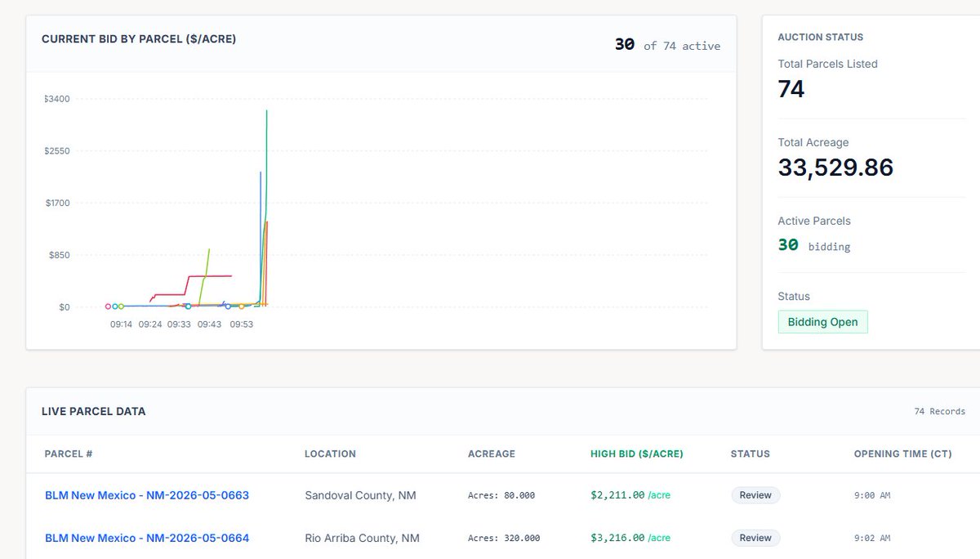The image size is (980, 559).
Task: Click the Current Bid By Parcel chart title
Action: tap(139, 38)
